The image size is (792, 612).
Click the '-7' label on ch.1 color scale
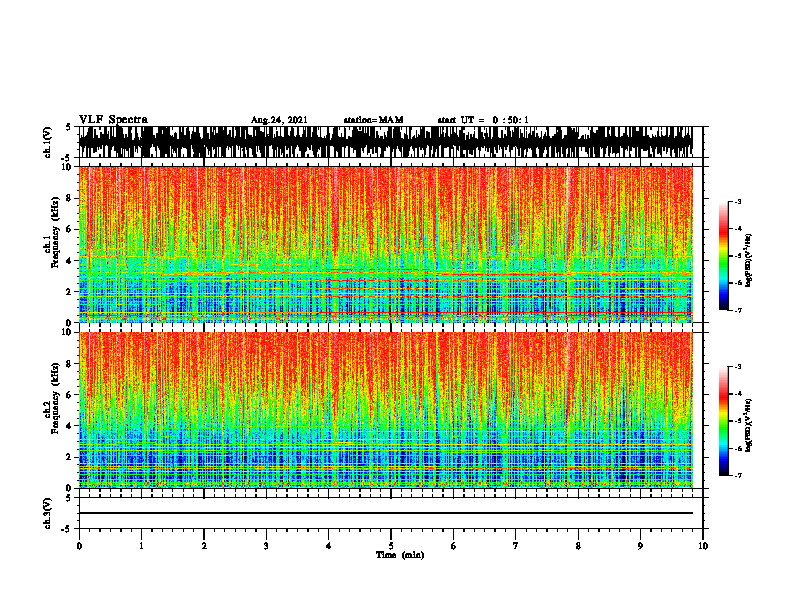(738, 310)
